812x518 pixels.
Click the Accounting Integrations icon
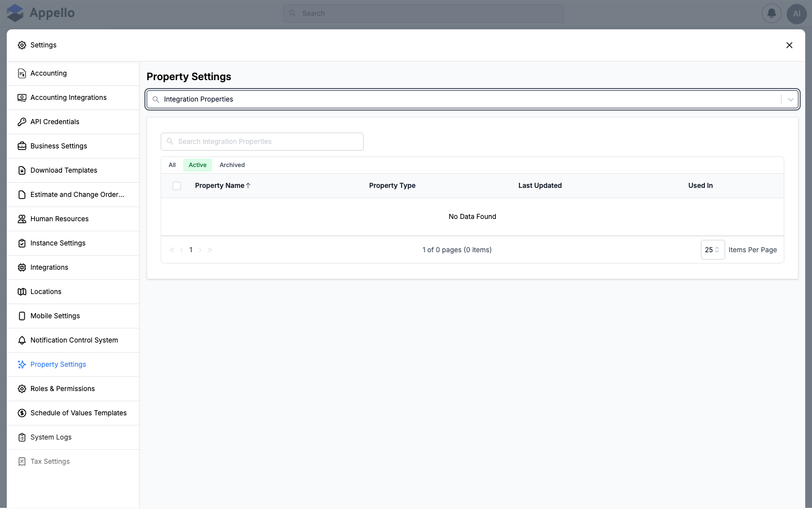(x=22, y=98)
